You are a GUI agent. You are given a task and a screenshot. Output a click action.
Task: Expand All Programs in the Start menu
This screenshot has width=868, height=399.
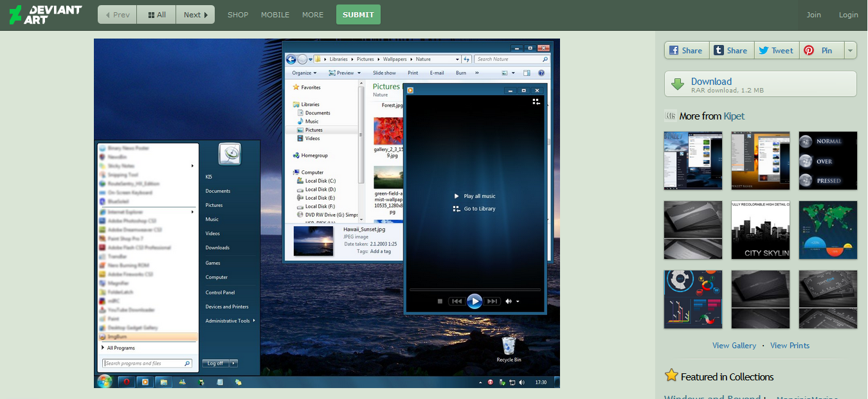pos(118,348)
